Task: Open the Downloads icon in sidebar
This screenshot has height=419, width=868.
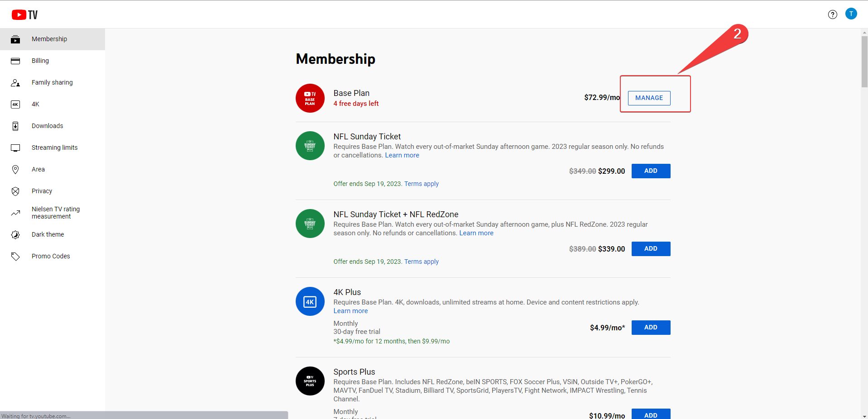Action: [16, 126]
